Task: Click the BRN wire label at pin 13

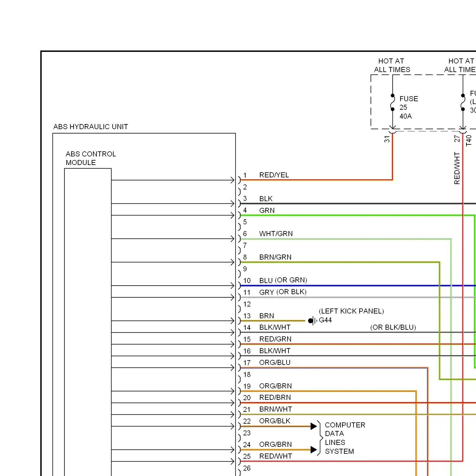Action: pos(267,316)
